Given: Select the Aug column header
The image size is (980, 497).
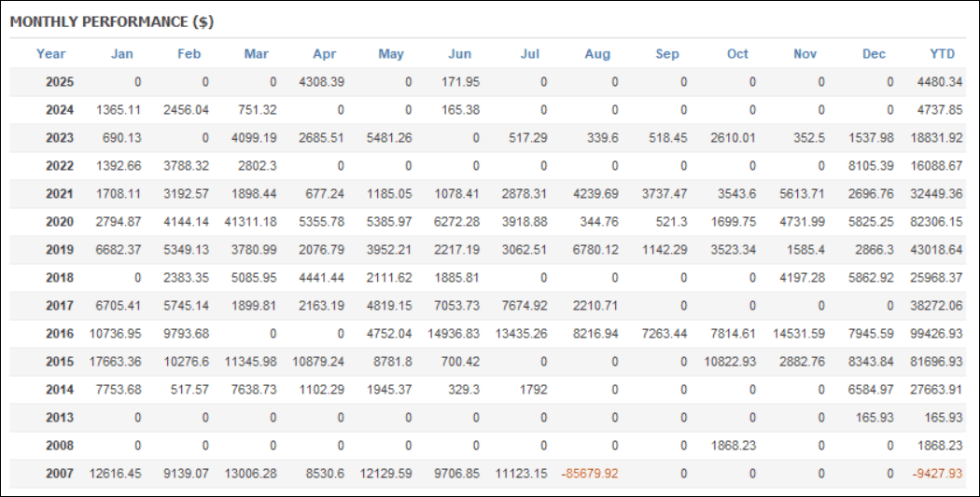Looking at the screenshot, I should tap(597, 54).
